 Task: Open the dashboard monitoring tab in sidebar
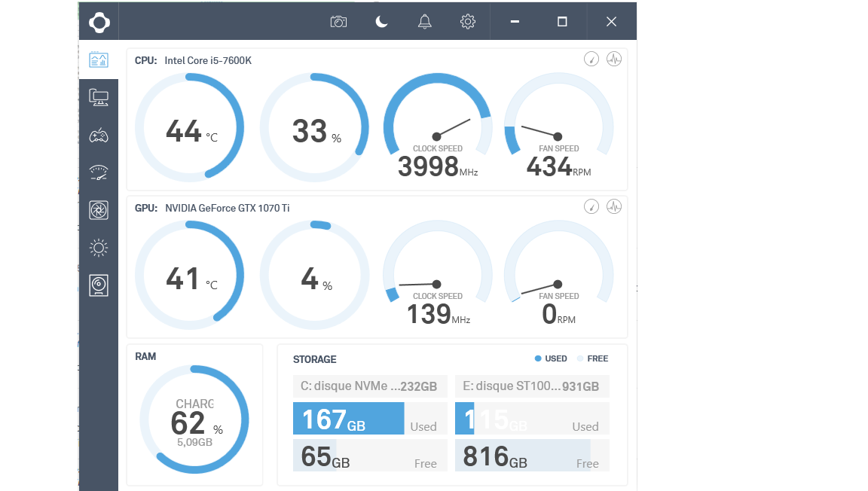[x=99, y=59]
